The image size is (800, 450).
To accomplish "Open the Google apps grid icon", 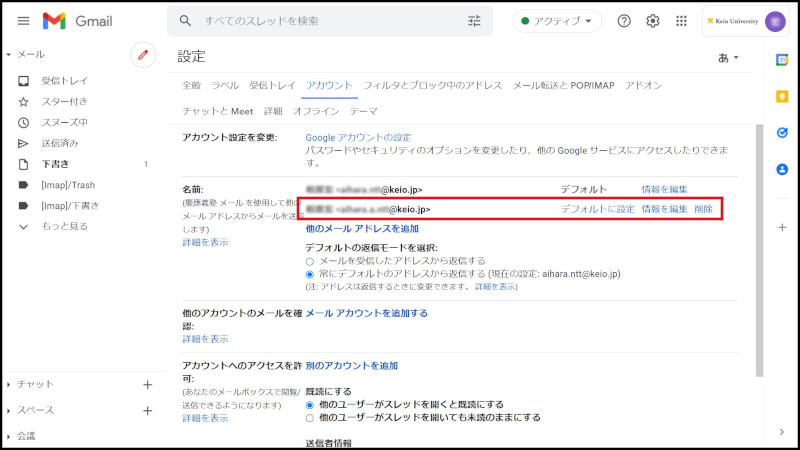I will coord(682,21).
